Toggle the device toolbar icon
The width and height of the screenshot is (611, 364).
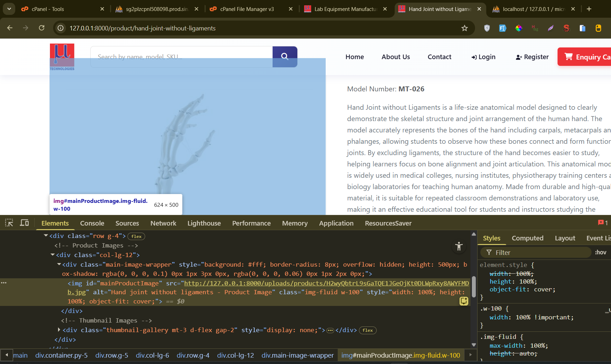click(24, 223)
